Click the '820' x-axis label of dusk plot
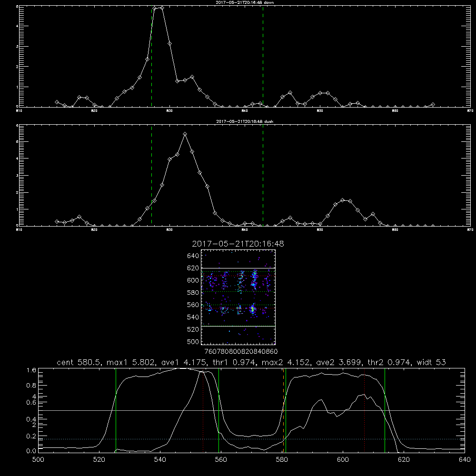This screenshot has width=476, height=476. (x=94, y=230)
